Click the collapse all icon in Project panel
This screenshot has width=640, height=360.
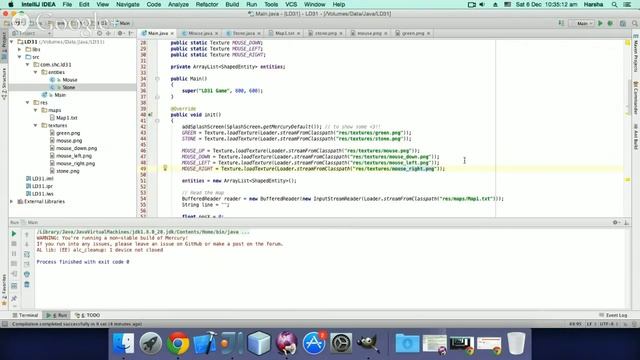(x=109, y=33)
